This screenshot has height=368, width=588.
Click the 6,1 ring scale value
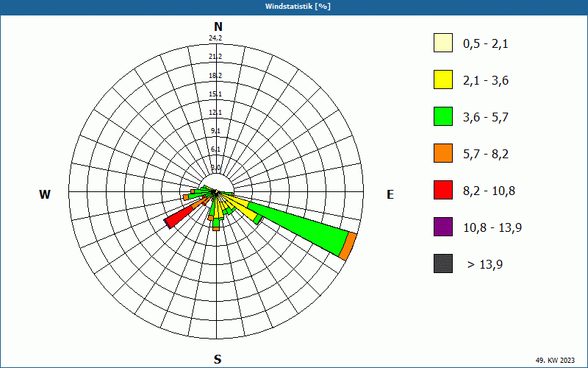click(x=215, y=149)
